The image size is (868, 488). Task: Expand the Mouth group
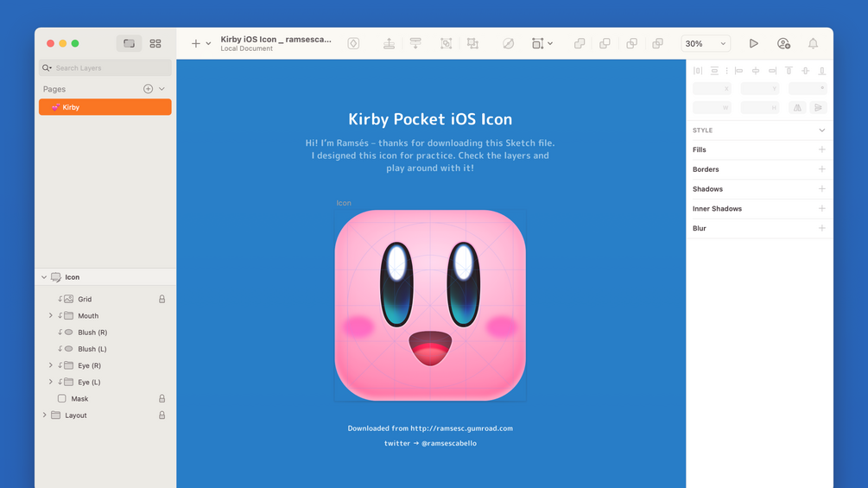click(50, 315)
